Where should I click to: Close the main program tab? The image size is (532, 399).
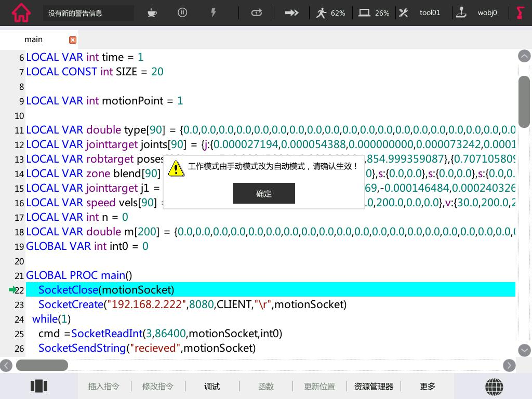(x=73, y=39)
